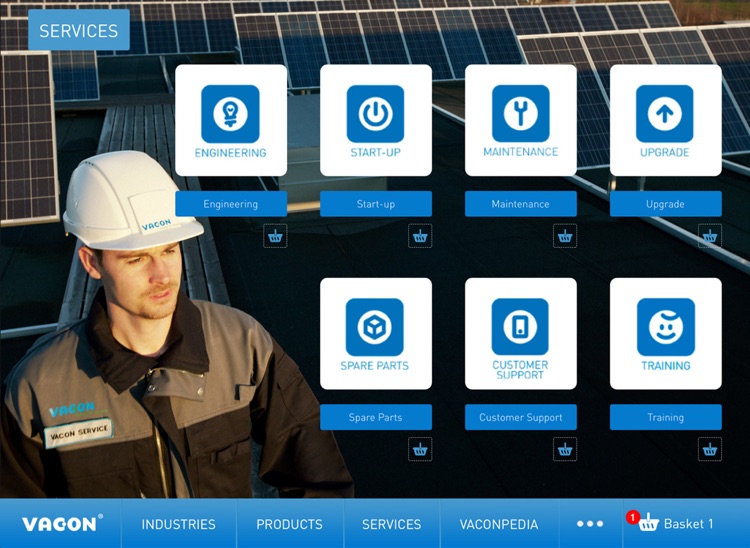Click the blue Upgrade button
750x548 pixels.
pos(666,204)
